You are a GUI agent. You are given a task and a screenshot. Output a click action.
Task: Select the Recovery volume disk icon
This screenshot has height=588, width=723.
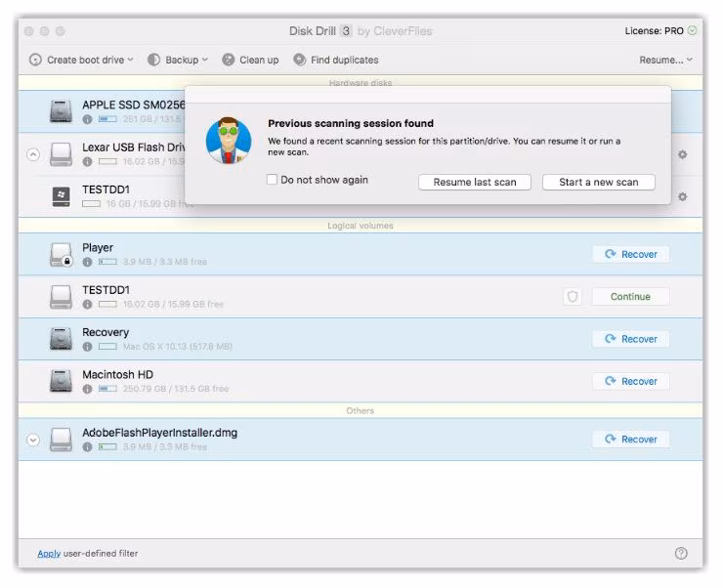click(61, 339)
